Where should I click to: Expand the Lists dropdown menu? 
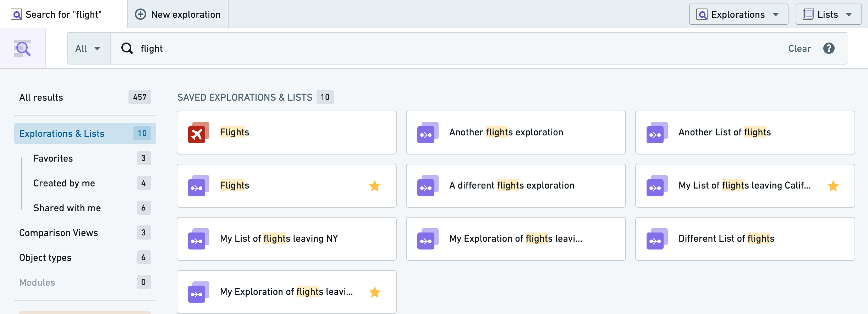coord(828,14)
